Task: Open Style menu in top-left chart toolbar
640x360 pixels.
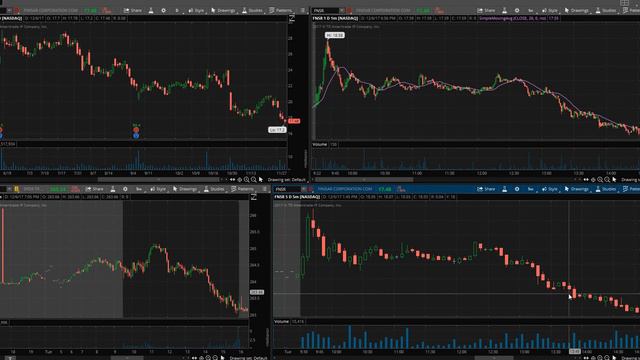Action: (x=196, y=10)
